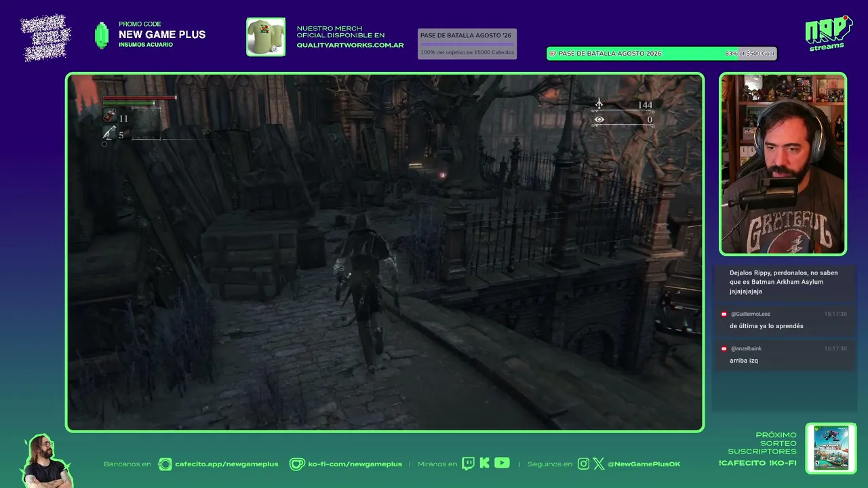This screenshot has height=488, width=868.
Task: Click the Twitch icon after Miranos en
Action: click(468, 464)
